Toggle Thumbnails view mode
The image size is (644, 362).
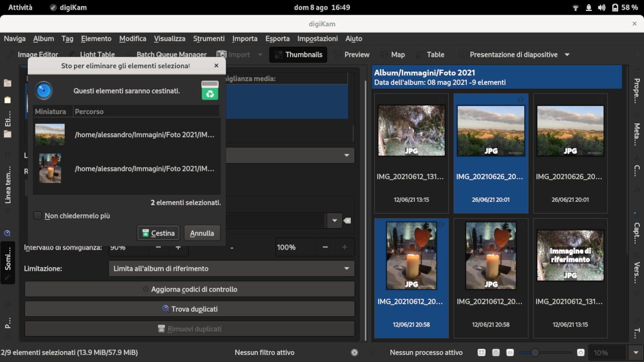pyautogui.click(x=298, y=54)
